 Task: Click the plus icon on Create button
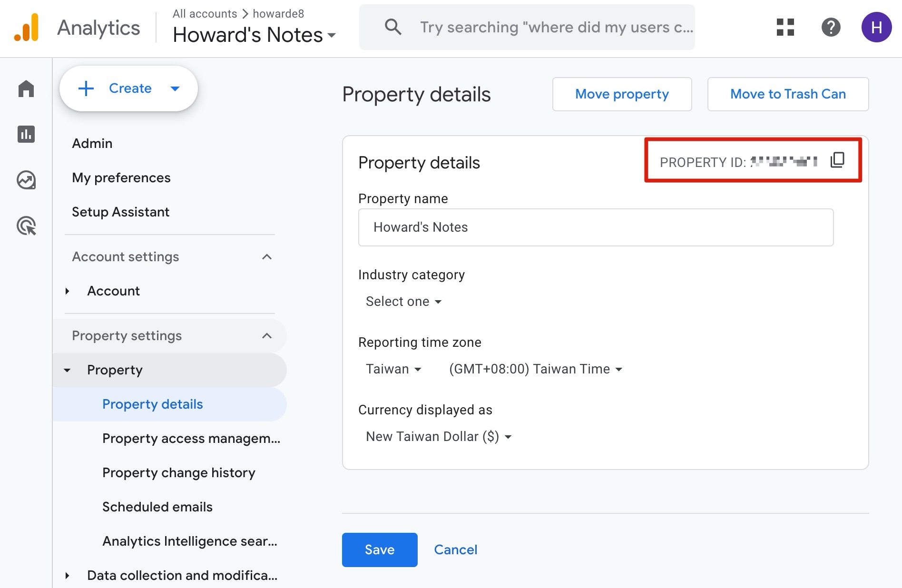click(86, 88)
